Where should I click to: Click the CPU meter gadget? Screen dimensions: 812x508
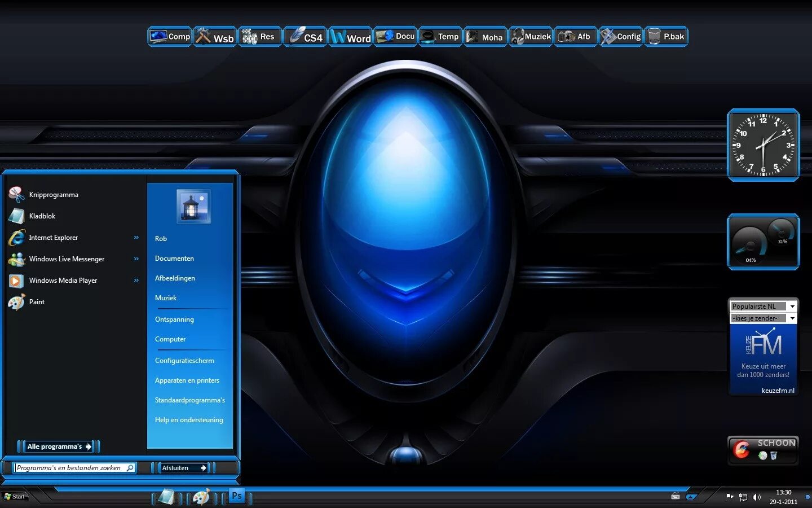coord(764,242)
